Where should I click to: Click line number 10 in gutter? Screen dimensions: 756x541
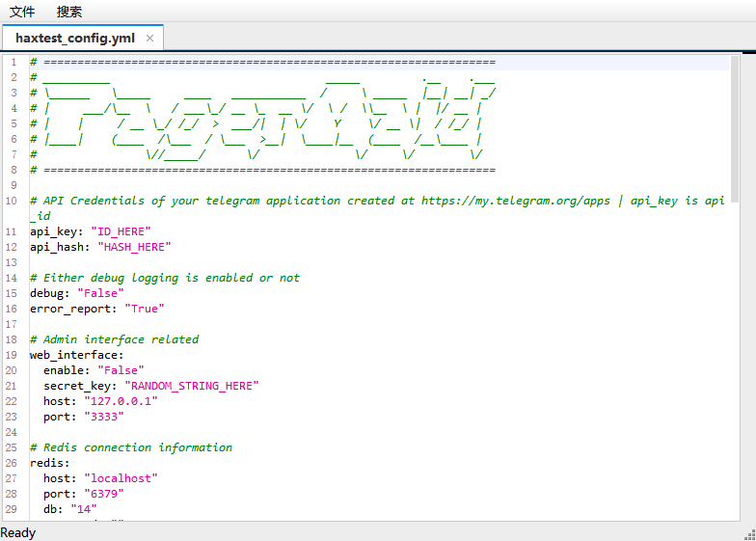(x=12, y=201)
